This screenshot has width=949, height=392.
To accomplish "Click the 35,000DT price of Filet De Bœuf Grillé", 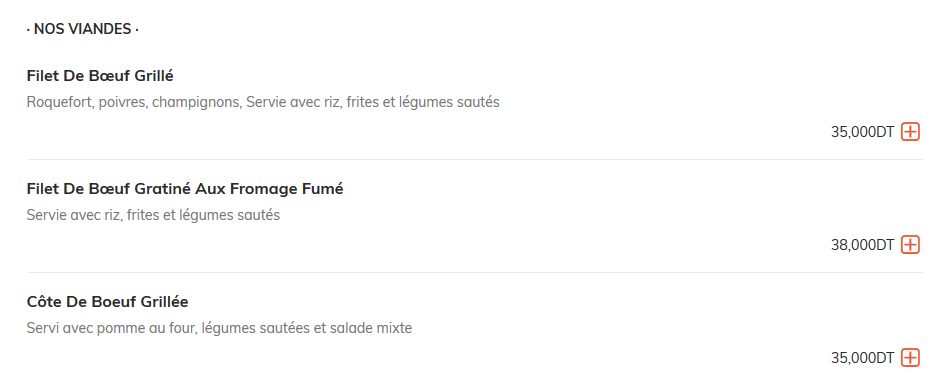I will tap(862, 132).
